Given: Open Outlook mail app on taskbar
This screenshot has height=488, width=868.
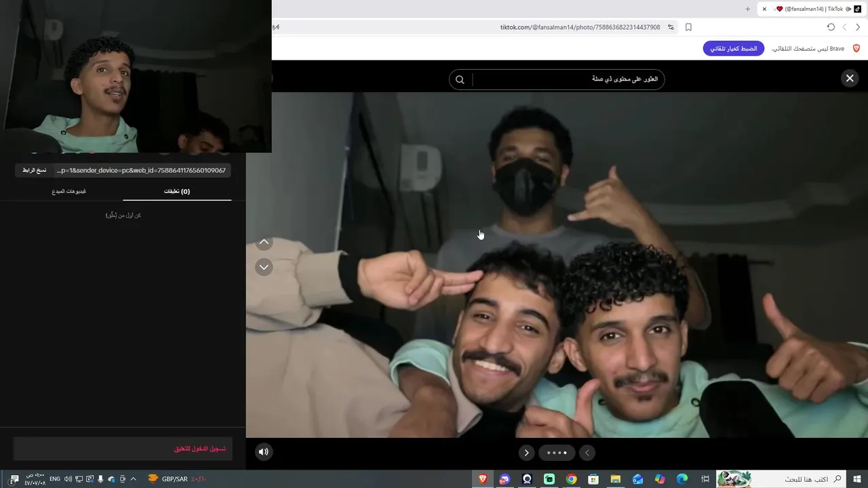Looking at the screenshot, I should [x=638, y=479].
